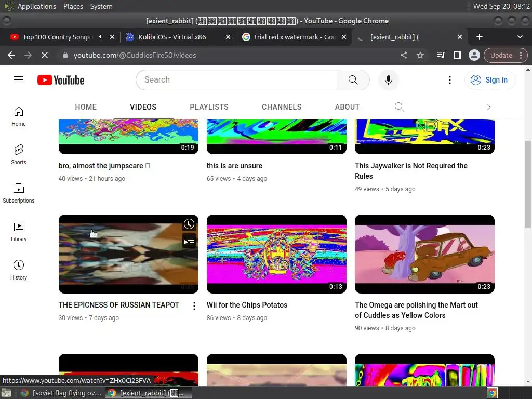
Task: Expand Chrome tab search dropdown
Action: point(520,37)
